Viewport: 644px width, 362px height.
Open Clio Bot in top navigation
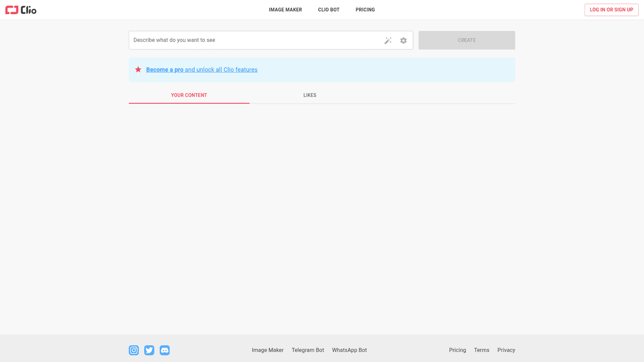(x=329, y=10)
